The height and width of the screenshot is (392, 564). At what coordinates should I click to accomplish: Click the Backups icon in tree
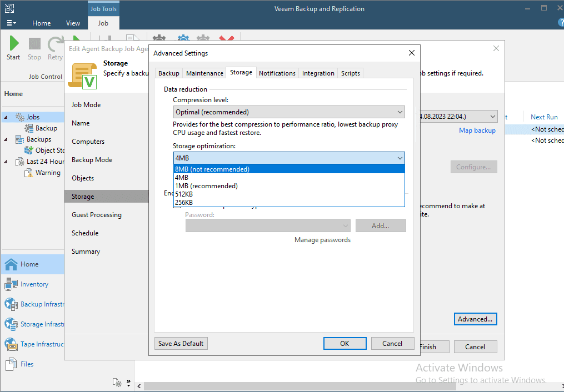coord(20,139)
